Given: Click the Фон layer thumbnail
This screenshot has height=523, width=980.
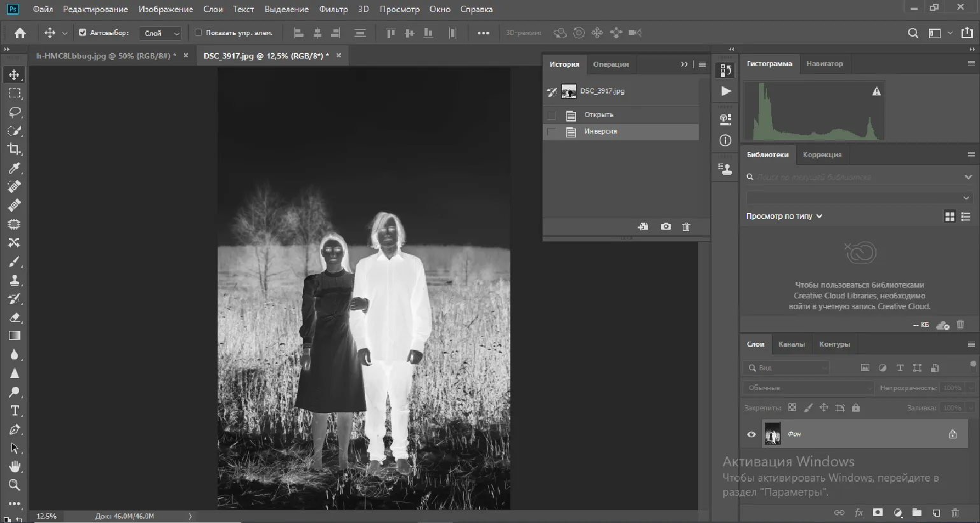Looking at the screenshot, I should coord(773,435).
